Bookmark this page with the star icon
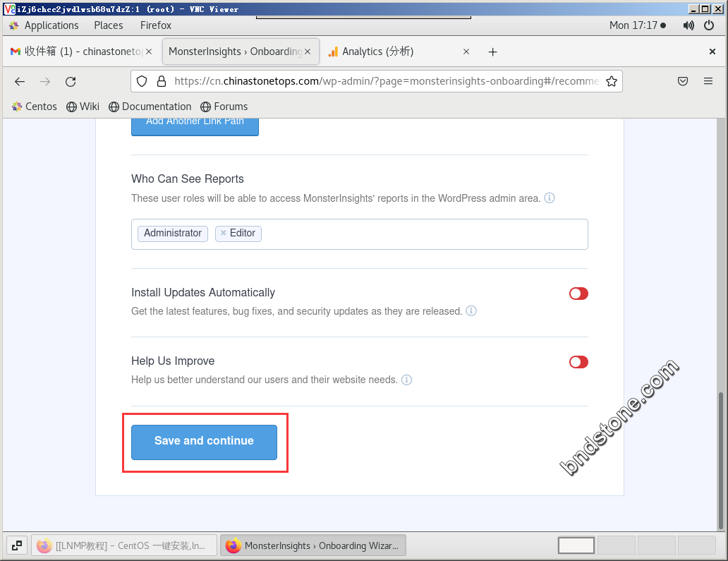Screen dimensions: 728x561 (x=612, y=81)
